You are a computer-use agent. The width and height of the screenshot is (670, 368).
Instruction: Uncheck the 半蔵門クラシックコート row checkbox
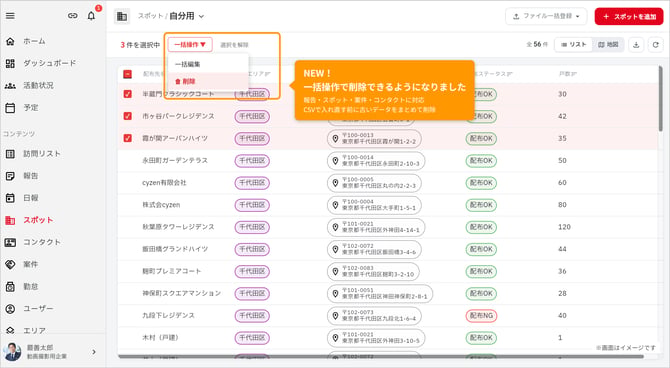click(127, 94)
